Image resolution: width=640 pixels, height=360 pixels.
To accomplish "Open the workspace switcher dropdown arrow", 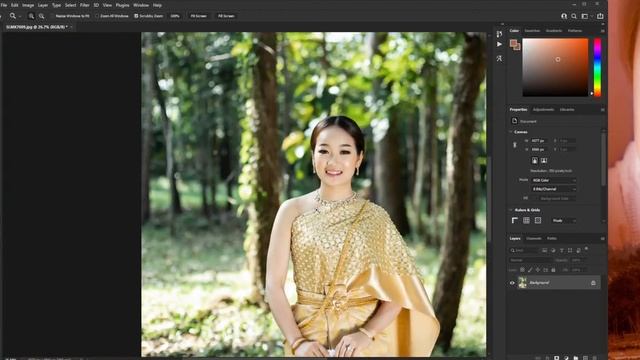I will (591, 16).
